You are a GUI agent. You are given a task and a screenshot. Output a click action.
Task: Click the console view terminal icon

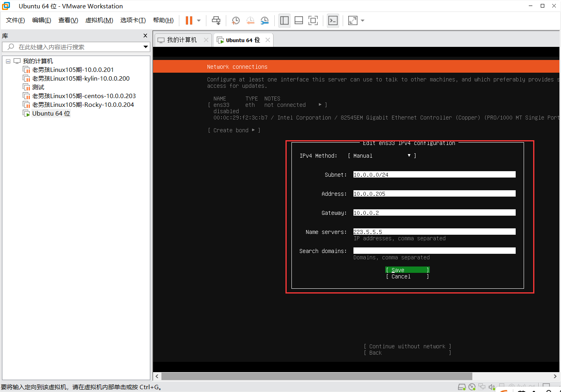(333, 20)
